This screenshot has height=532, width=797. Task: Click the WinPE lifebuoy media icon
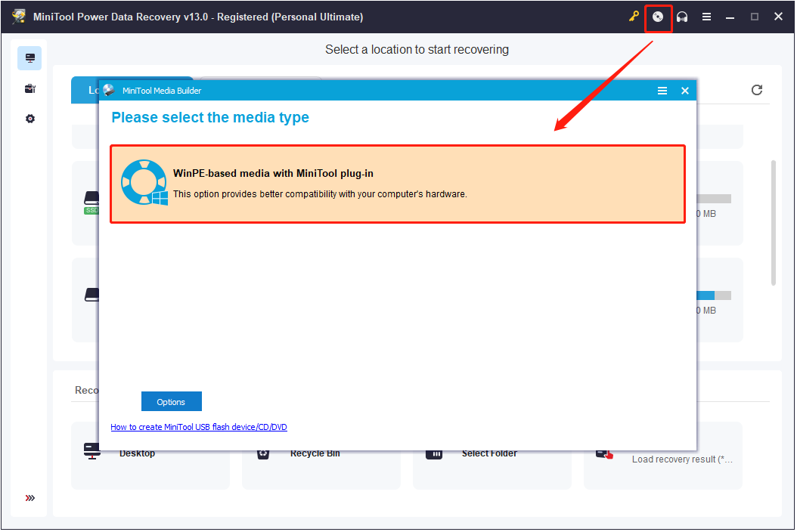(144, 182)
